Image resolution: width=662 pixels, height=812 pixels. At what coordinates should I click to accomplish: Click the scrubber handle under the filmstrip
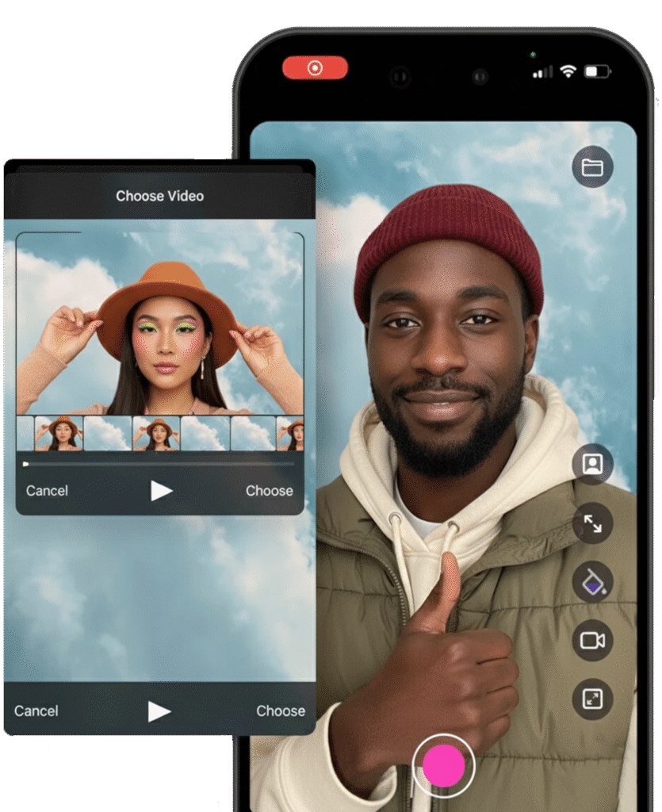[x=26, y=464]
